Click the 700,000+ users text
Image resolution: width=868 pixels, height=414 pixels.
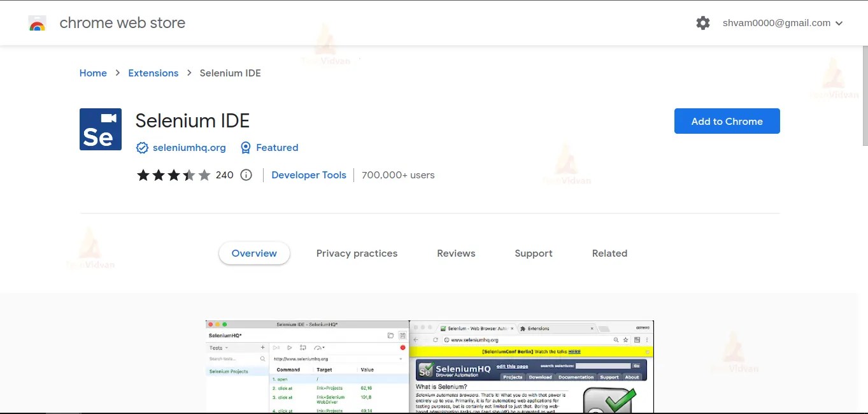point(398,175)
